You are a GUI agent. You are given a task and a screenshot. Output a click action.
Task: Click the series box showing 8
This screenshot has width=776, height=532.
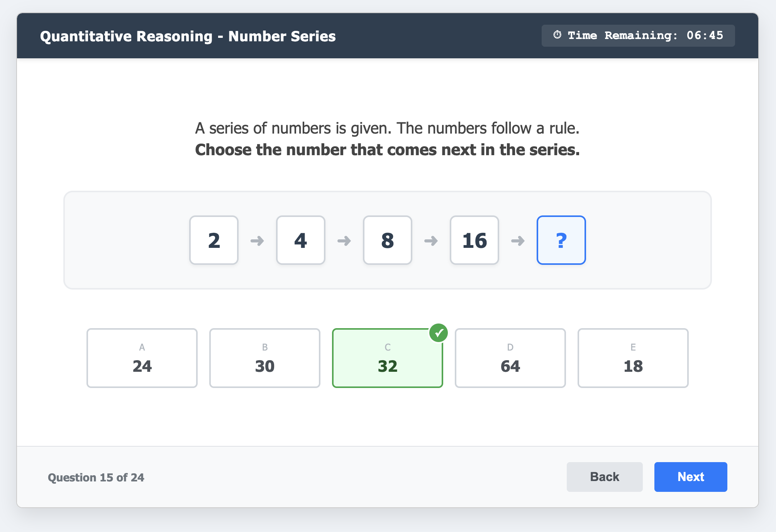[x=388, y=240]
